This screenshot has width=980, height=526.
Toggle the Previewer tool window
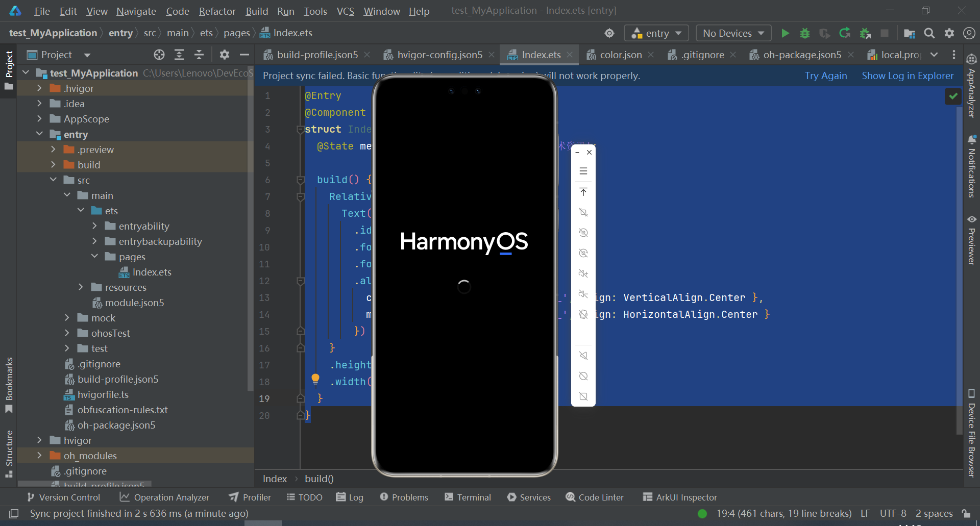[x=971, y=240]
